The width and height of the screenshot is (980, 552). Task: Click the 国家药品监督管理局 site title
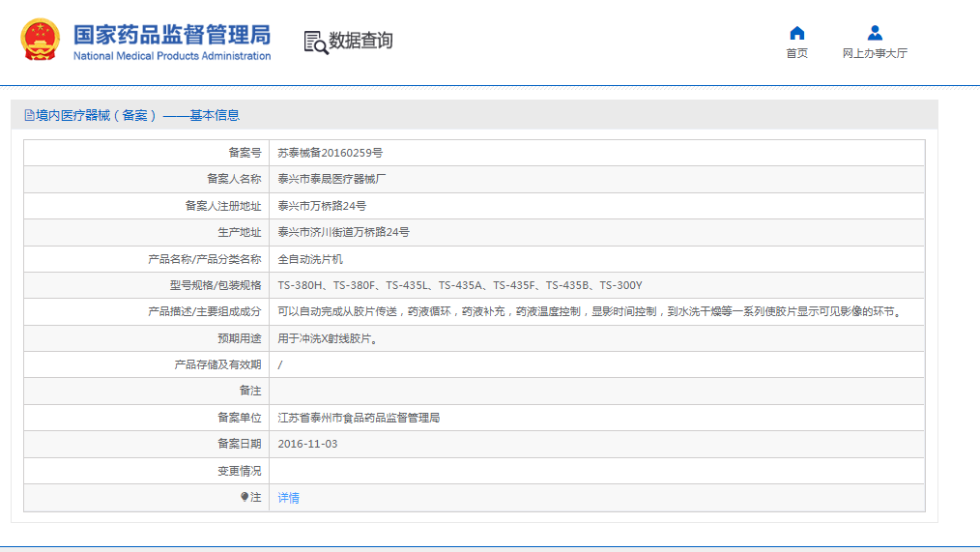click(172, 37)
